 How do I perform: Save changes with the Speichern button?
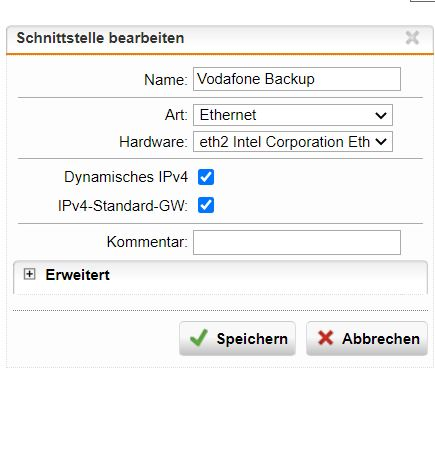pyautogui.click(x=237, y=338)
